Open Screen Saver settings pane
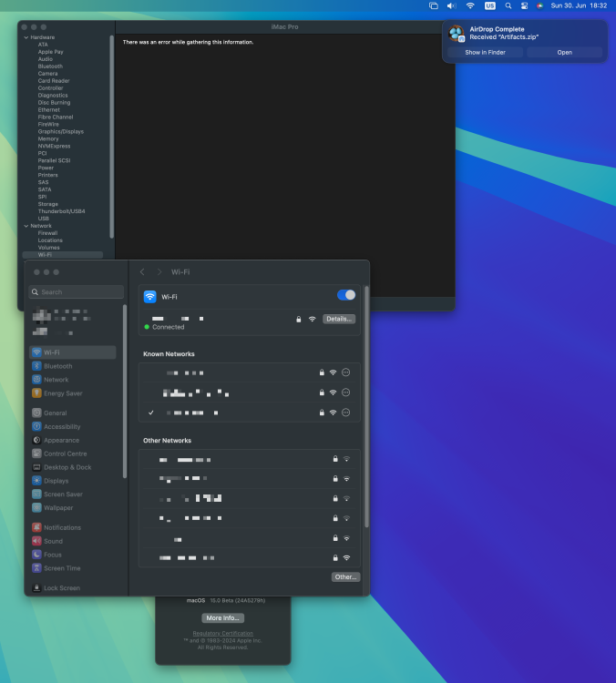Viewport: 616px width, 683px height. click(x=72, y=494)
